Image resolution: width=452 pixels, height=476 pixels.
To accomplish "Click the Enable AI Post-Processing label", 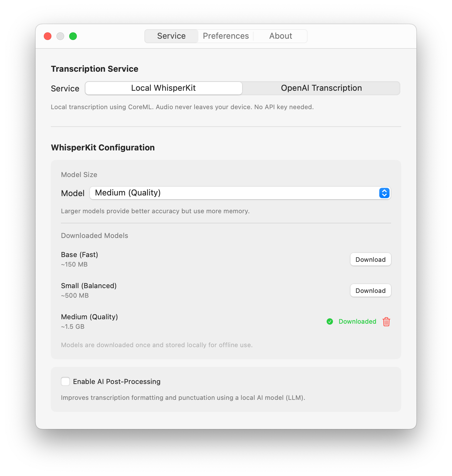I will [x=117, y=381].
